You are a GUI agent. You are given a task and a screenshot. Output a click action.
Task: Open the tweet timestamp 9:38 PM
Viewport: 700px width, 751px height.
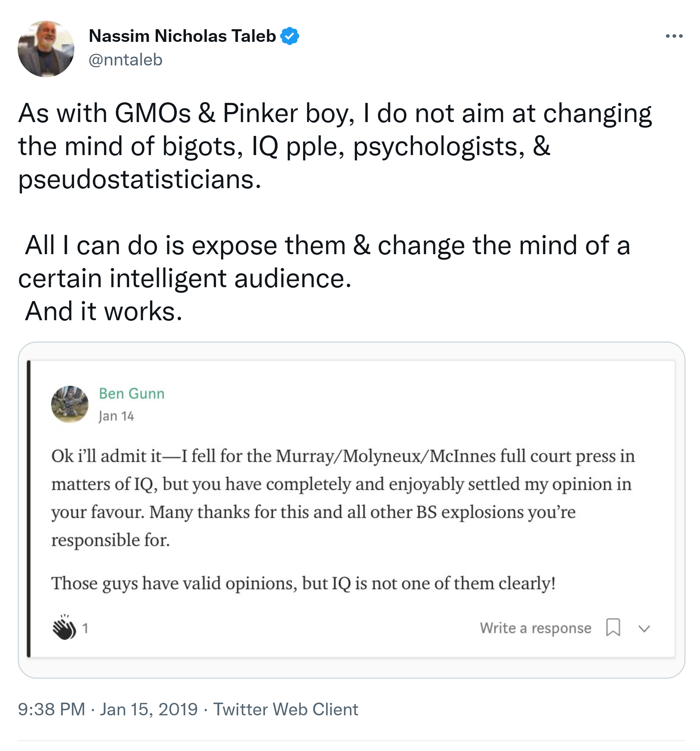pyautogui.click(x=51, y=709)
